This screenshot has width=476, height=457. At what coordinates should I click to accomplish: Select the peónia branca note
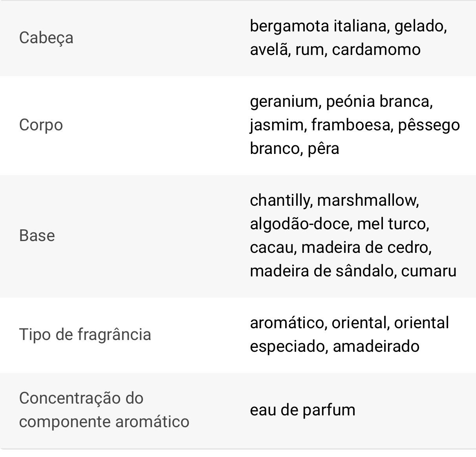point(379,102)
